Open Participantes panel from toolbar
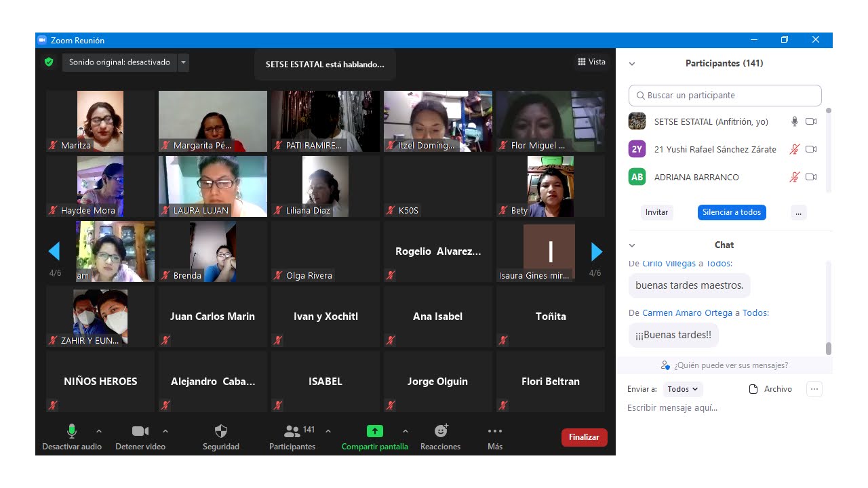Viewport: 868px width, 488px height. pyautogui.click(x=293, y=431)
